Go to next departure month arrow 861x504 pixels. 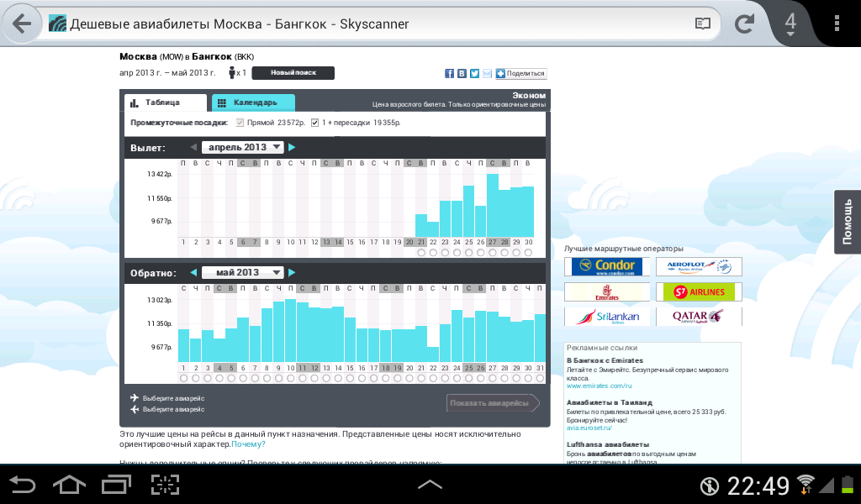(292, 147)
